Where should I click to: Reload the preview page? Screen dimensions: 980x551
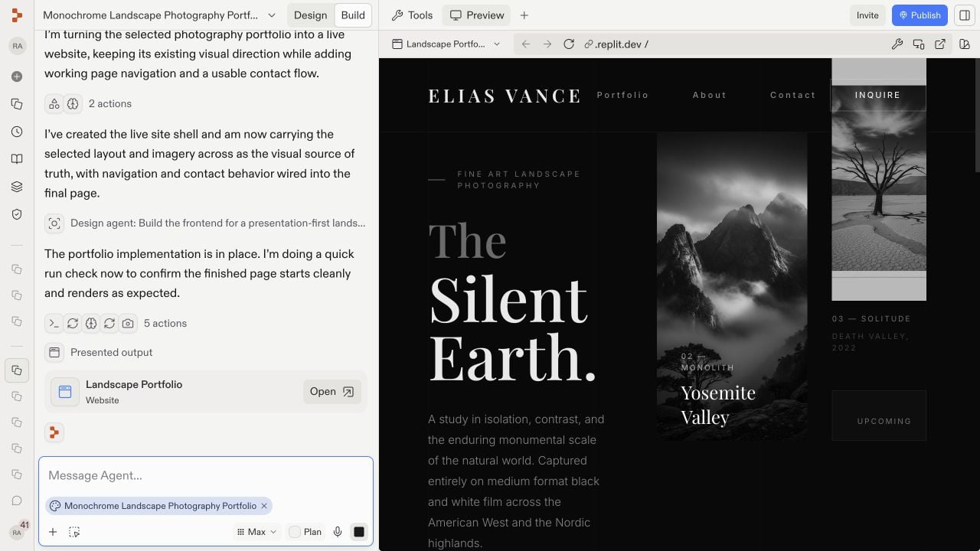pos(569,44)
